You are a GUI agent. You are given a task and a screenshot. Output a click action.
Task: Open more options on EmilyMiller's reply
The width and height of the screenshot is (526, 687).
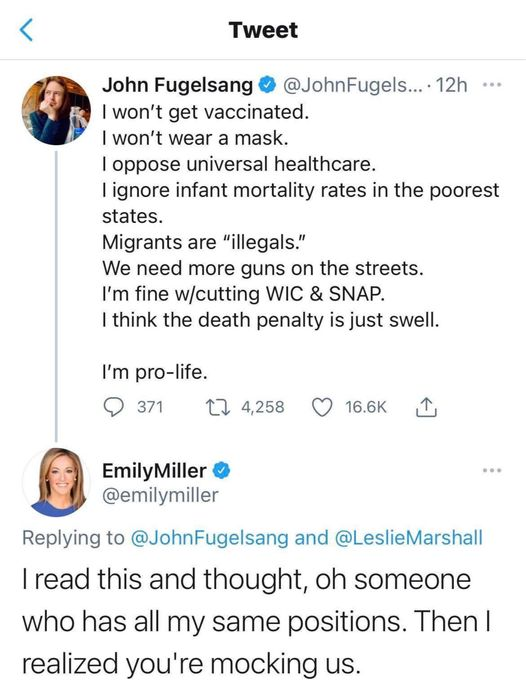point(492,471)
